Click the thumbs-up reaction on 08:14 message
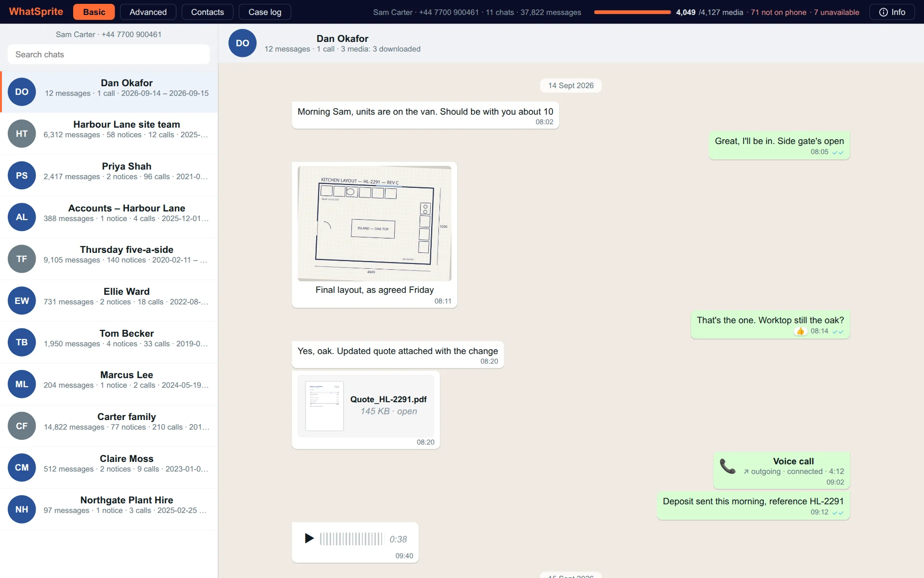 tap(800, 331)
